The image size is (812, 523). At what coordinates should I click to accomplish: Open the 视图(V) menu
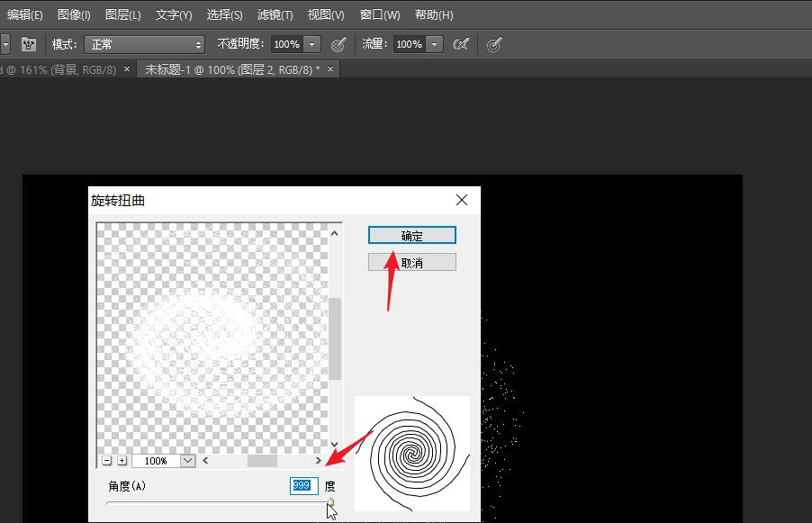[326, 14]
